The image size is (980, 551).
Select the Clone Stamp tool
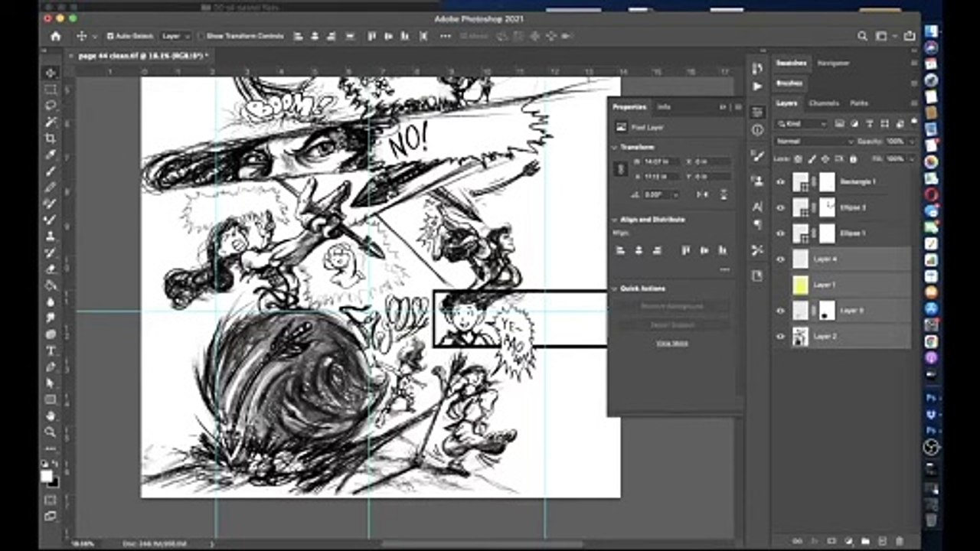click(x=51, y=236)
